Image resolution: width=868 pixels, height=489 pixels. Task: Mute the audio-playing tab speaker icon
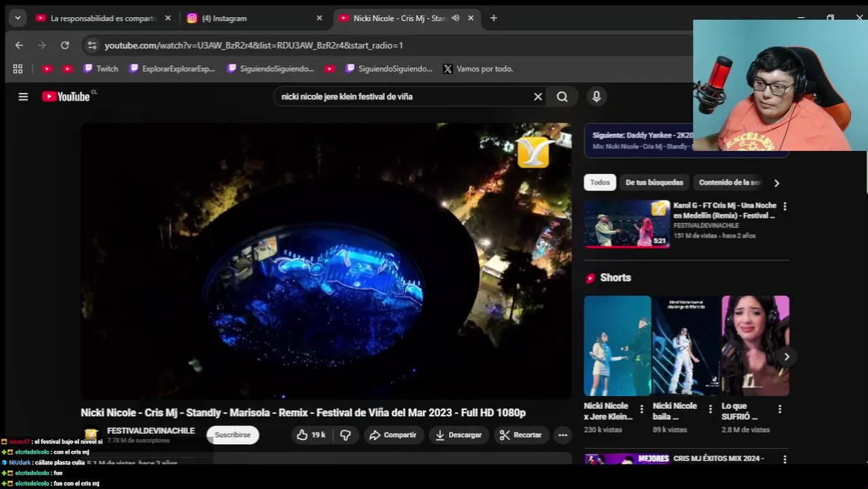click(456, 18)
